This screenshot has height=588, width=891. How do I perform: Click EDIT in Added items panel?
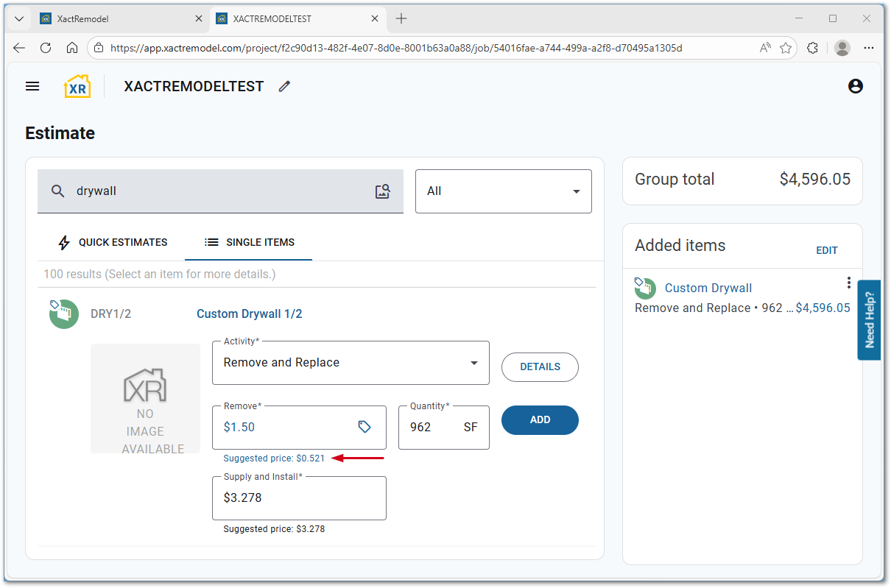pyautogui.click(x=826, y=250)
